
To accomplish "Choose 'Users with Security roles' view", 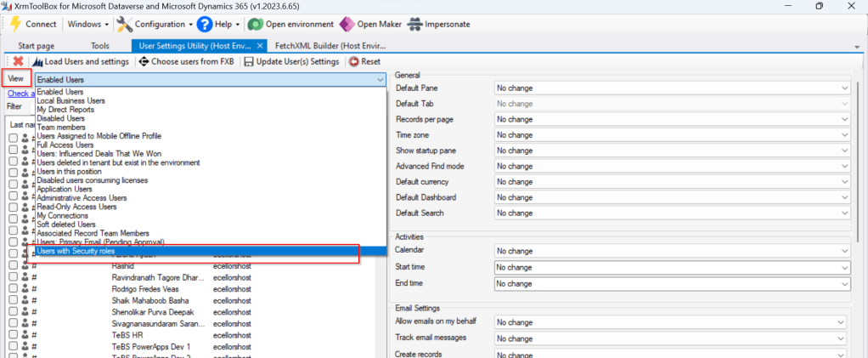I will coord(76,252).
